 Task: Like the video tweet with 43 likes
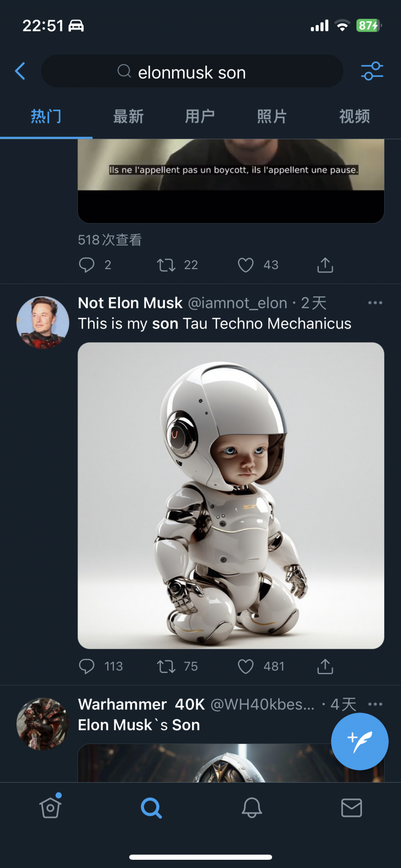coord(246,265)
